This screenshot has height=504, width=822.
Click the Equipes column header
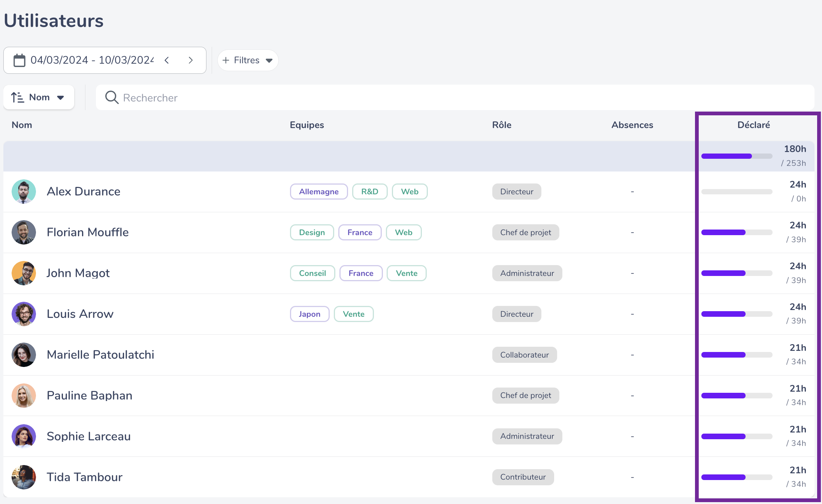pyautogui.click(x=307, y=125)
